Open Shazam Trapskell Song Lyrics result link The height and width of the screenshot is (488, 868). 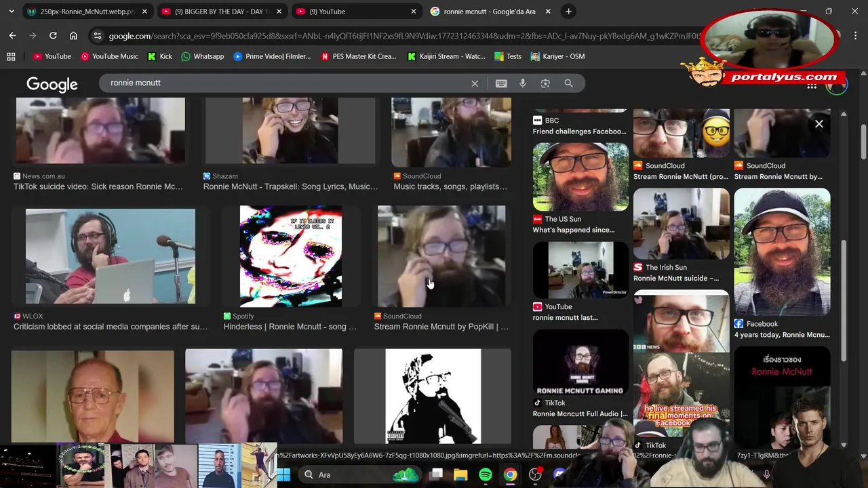[291, 186]
